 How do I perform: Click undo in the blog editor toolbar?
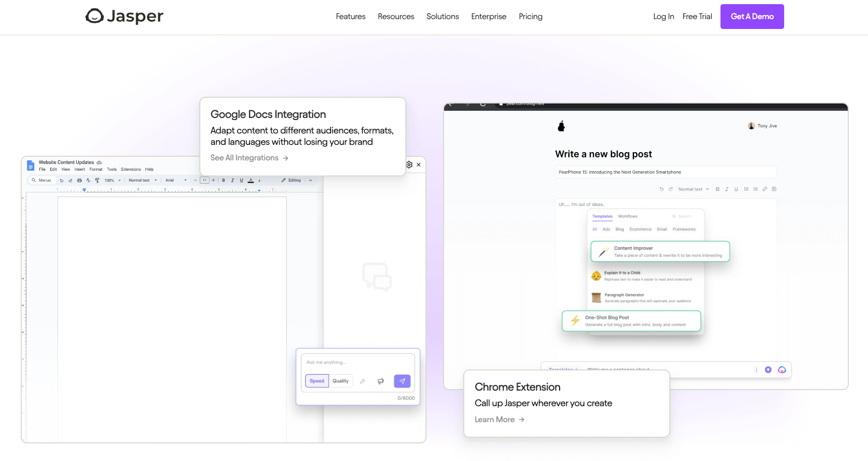click(661, 189)
